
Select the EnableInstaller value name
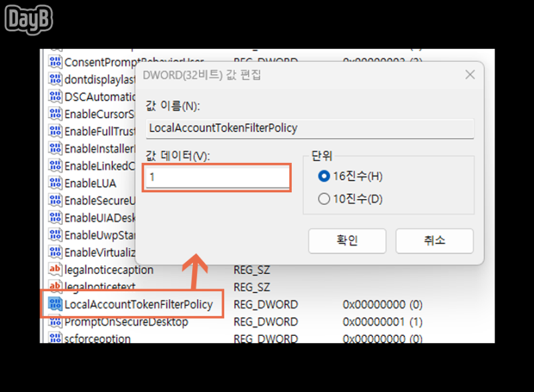pyautogui.click(x=99, y=149)
